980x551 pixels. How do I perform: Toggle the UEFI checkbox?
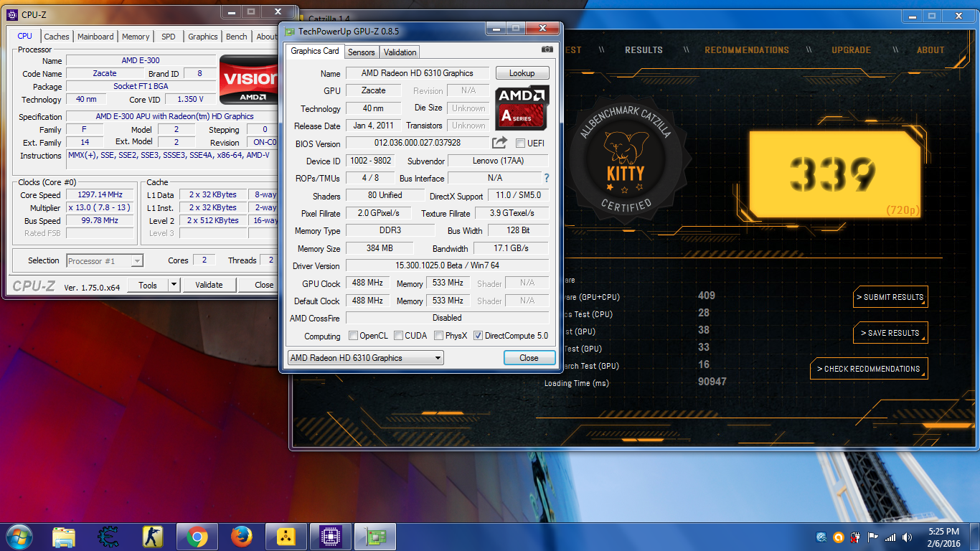520,143
